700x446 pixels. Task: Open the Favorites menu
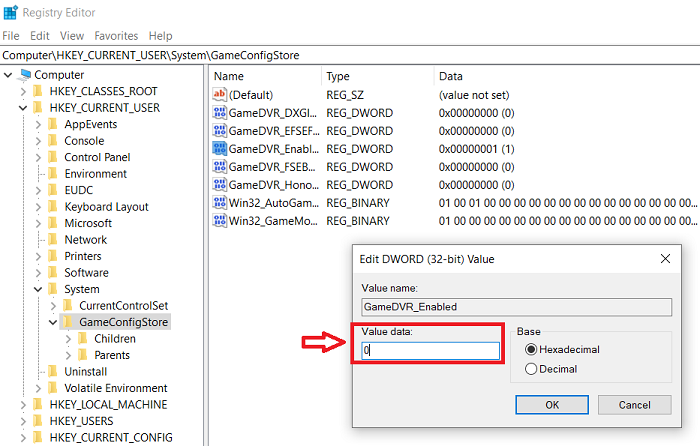point(116,36)
